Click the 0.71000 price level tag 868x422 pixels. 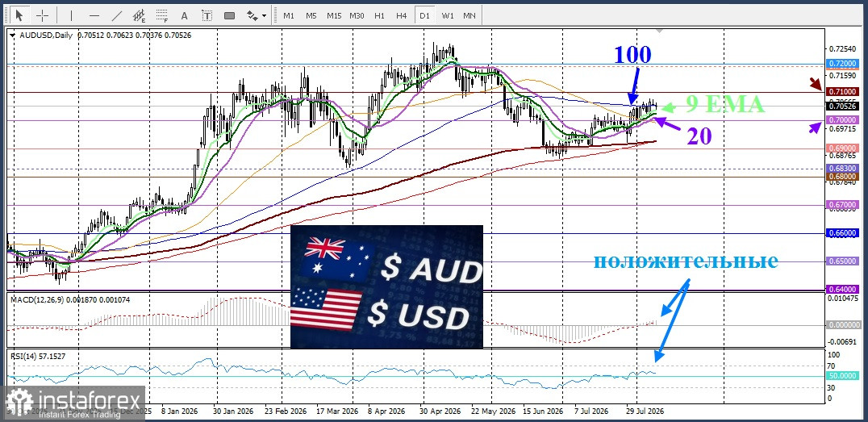(841, 91)
